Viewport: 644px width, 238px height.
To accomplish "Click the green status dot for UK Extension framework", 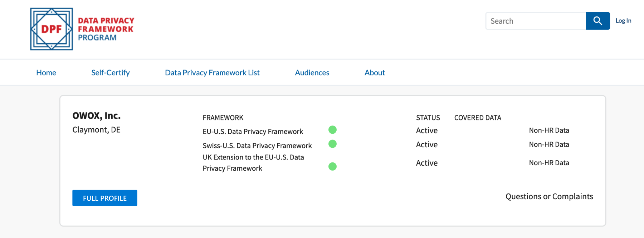I will coord(332,166).
